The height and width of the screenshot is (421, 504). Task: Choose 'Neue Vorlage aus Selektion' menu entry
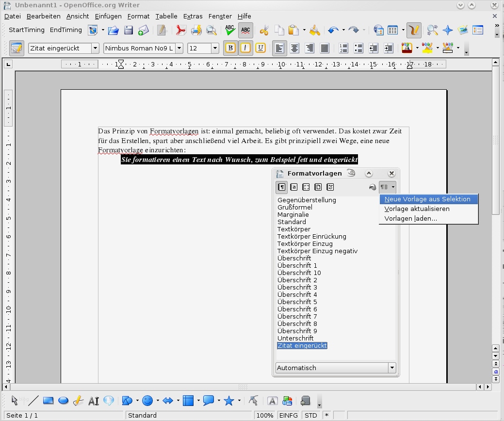pos(427,199)
